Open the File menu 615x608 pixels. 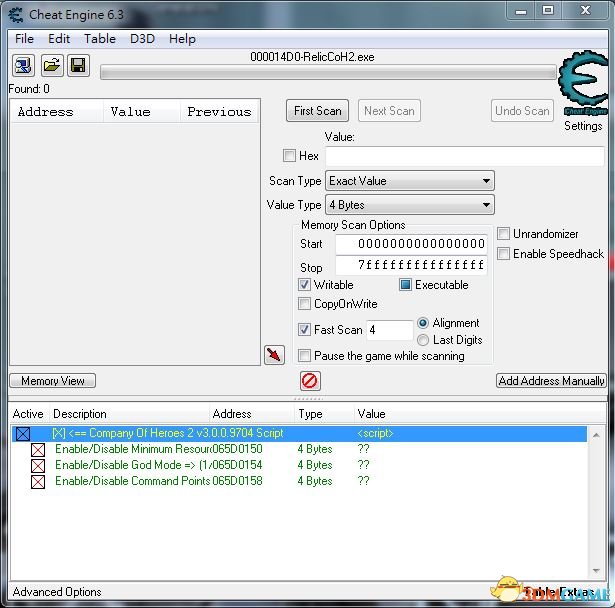(x=24, y=39)
